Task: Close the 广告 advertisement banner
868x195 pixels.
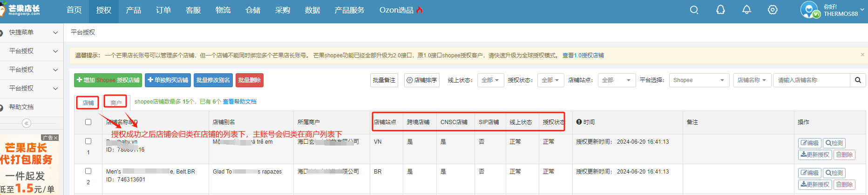Action: [56, 138]
